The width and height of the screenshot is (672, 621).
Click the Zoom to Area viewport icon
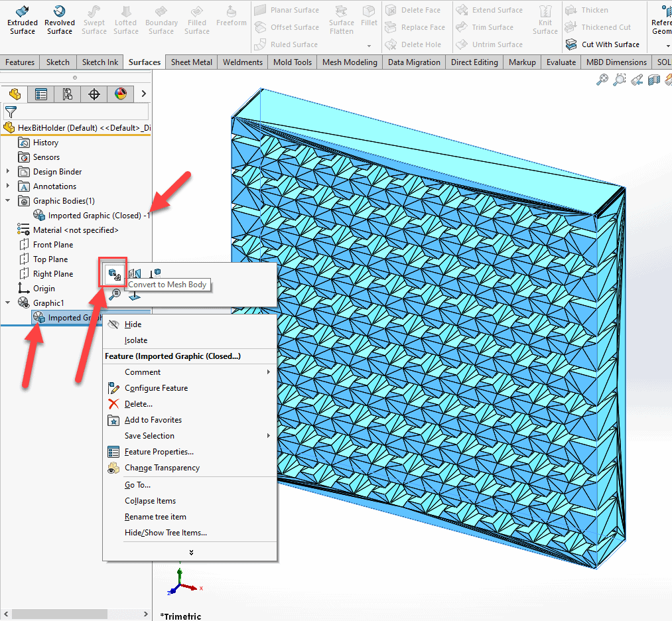(x=620, y=80)
